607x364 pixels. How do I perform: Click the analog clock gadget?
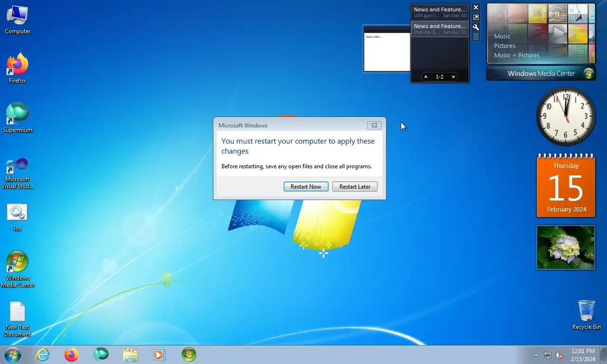(x=566, y=116)
